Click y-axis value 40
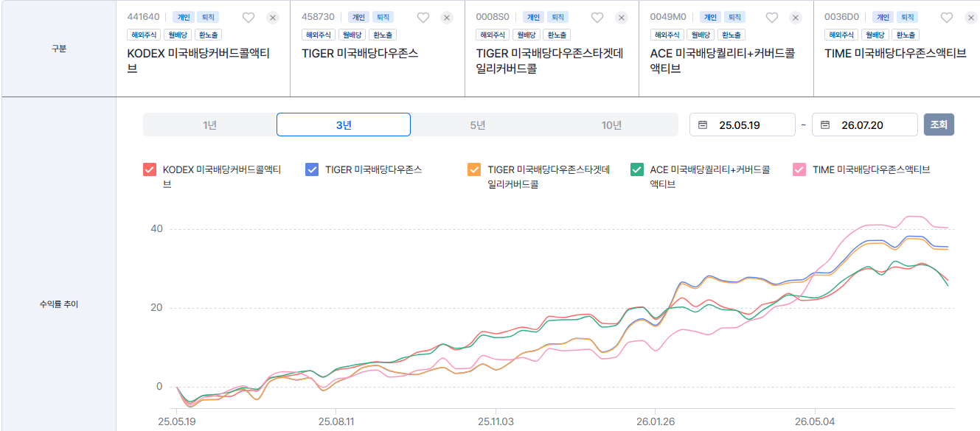 pos(156,229)
